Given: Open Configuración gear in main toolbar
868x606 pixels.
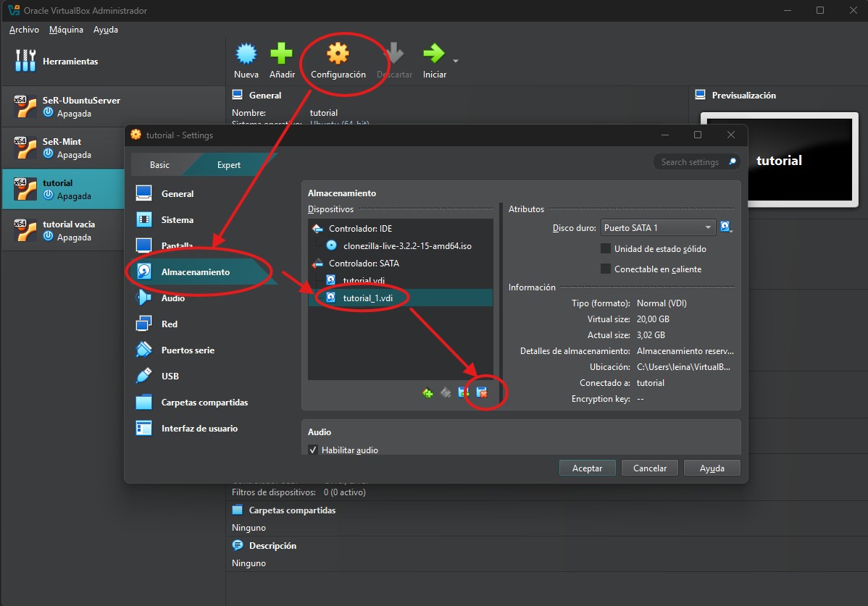Looking at the screenshot, I should point(338,54).
